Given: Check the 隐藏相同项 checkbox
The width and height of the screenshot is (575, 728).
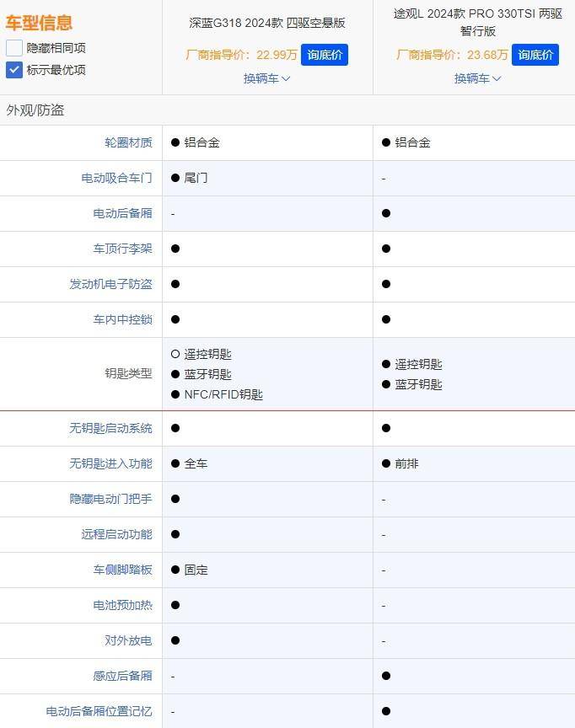Looking at the screenshot, I should (14, 48).
